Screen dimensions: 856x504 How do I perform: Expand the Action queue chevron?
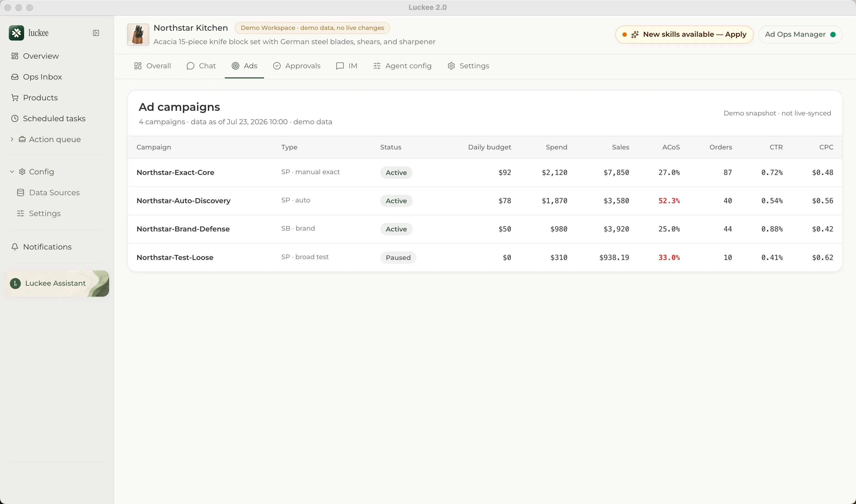tap(12, 139)
